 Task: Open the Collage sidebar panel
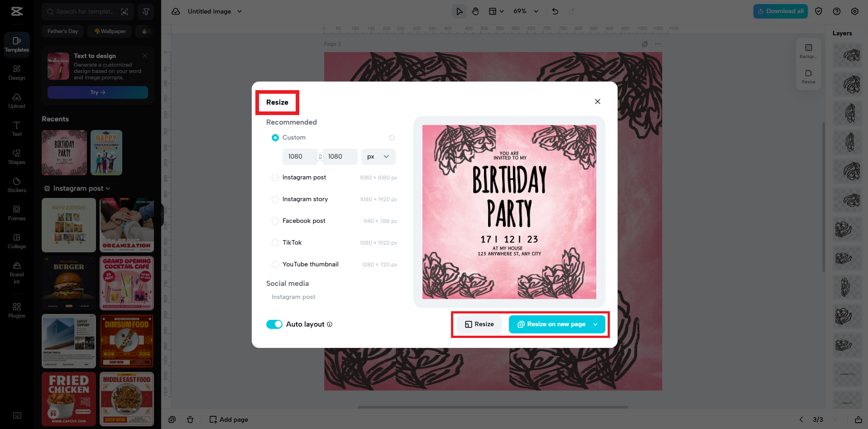[x=17, y=241]
